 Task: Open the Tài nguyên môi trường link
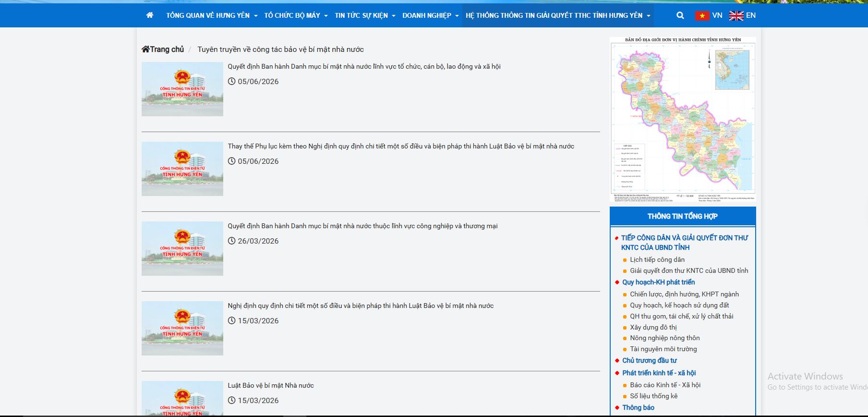[x=663, y=349]
